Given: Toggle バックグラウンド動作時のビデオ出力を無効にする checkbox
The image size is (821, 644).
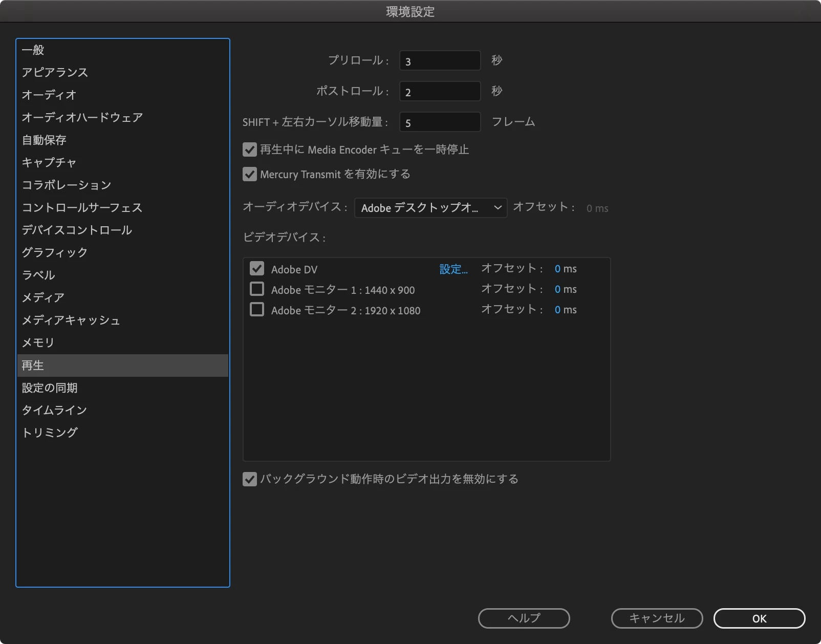Looking at the screenshot, I should coord(249,480).
